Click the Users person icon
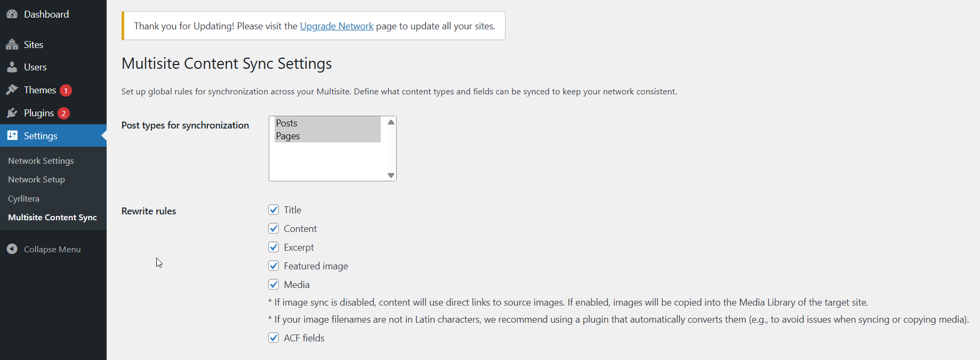Screen dimensions: 980x360 pos(12,67)
